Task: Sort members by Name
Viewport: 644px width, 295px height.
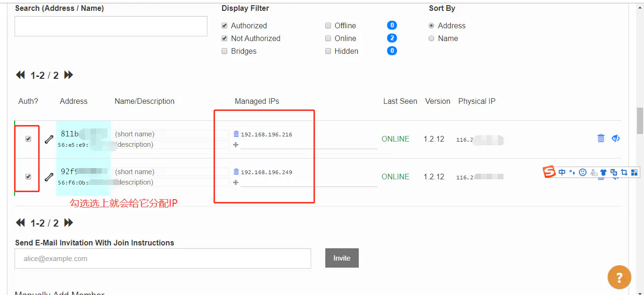Action: pyautogui.click(x=431, y=38)
